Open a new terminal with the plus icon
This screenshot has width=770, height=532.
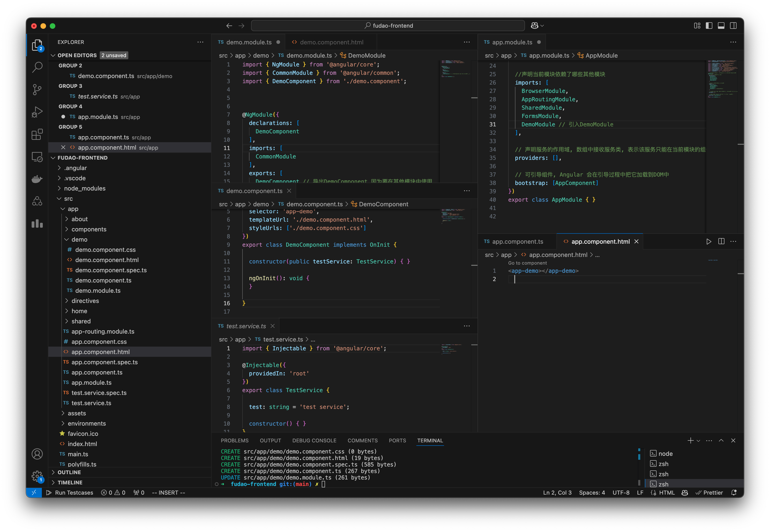point(690,440)
